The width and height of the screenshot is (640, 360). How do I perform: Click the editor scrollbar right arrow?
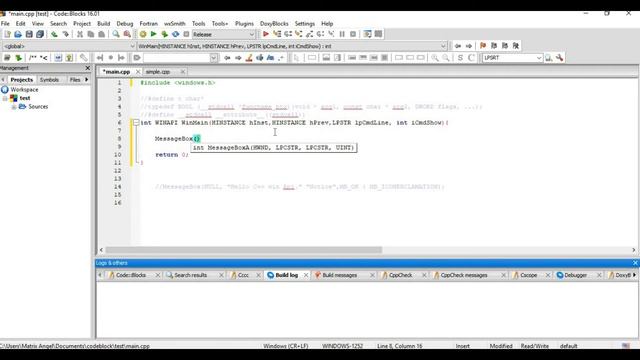tap(634, 250)
